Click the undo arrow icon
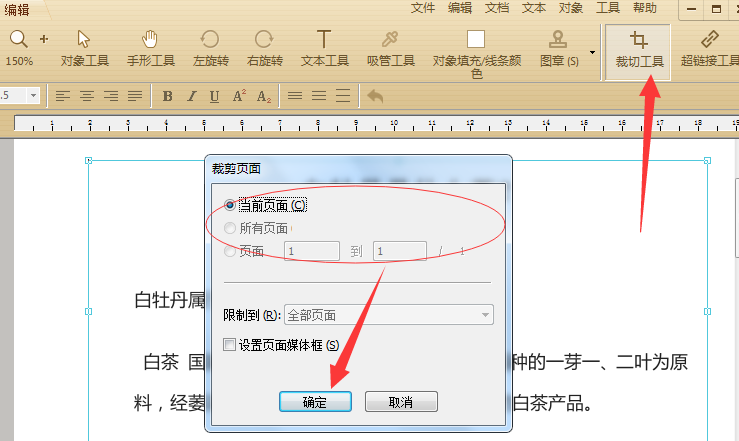The height and width of the screenshot is (441, 739). click(x=375, y=96)
